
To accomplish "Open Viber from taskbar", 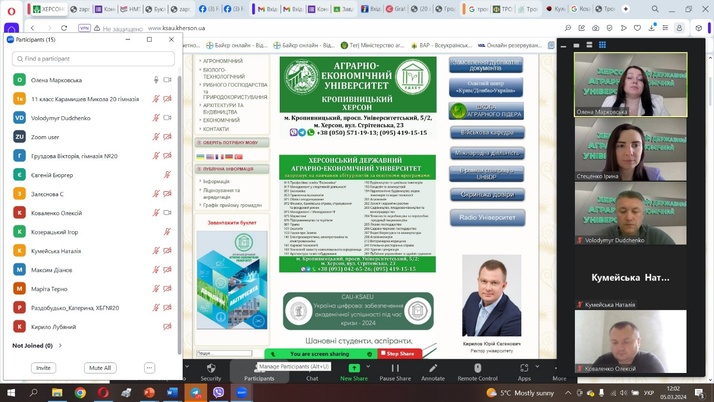I will click(219, 392).
